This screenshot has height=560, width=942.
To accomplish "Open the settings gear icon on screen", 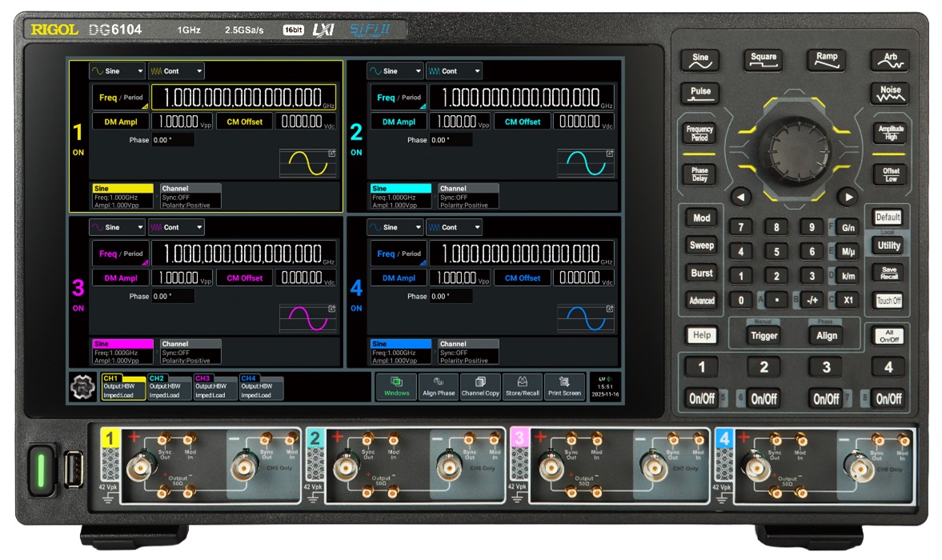I will pos(83,387).
